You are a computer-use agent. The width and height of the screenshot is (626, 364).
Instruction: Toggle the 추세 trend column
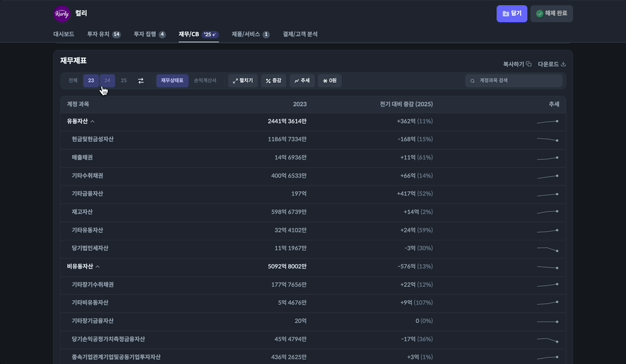coord(302,81)
